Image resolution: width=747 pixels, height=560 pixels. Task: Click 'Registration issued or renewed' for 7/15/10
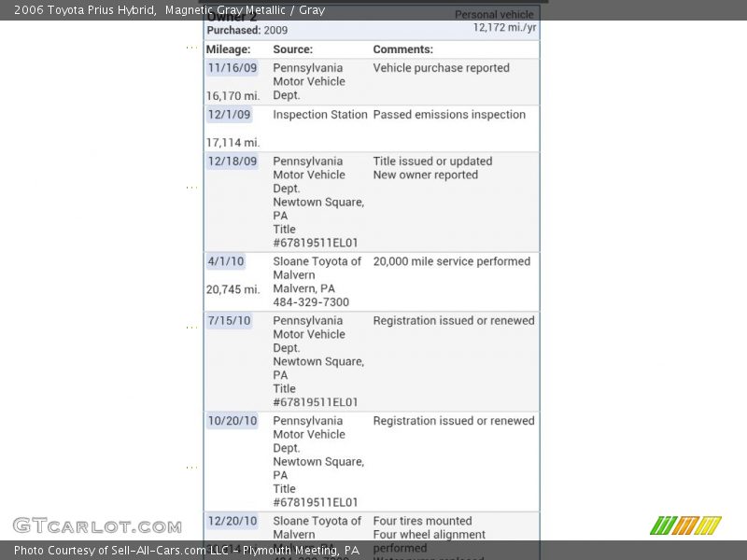tap(454, 320)
